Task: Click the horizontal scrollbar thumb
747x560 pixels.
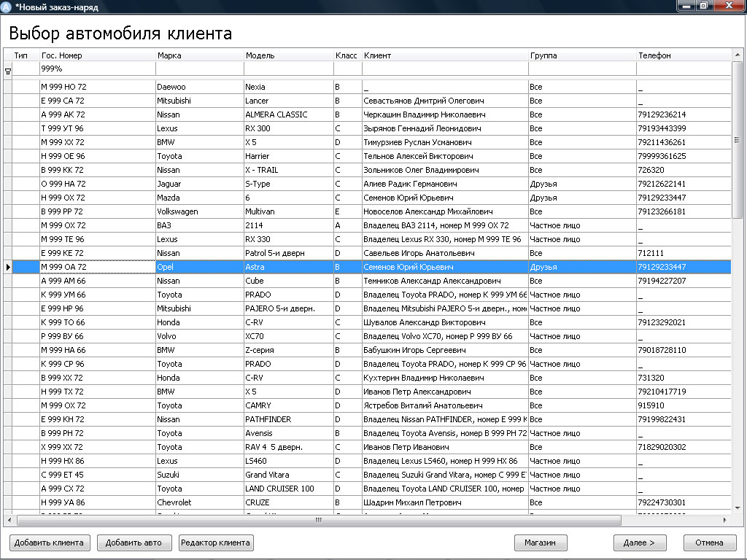Action: 319,520
